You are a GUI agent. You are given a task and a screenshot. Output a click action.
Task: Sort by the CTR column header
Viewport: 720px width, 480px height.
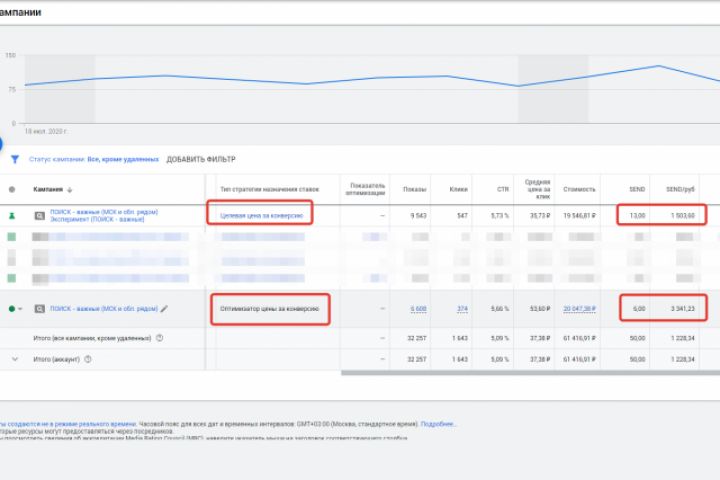[503, 189]
